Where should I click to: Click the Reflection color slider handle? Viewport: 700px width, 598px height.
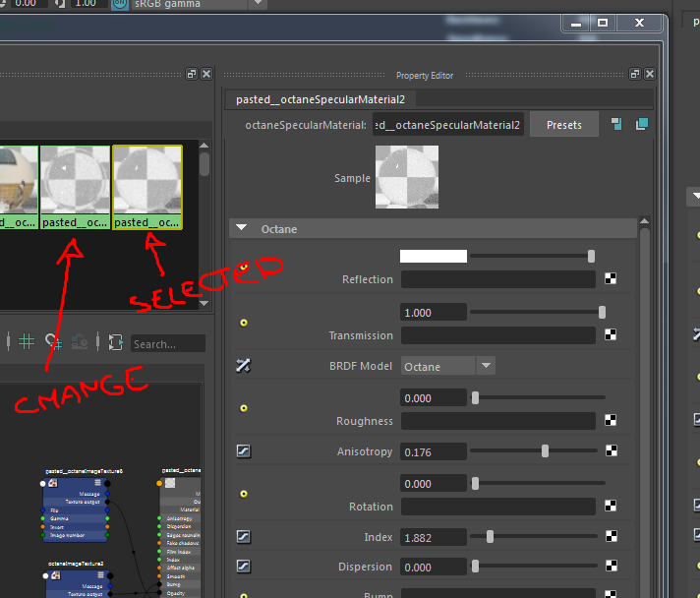tap(591, 257)
